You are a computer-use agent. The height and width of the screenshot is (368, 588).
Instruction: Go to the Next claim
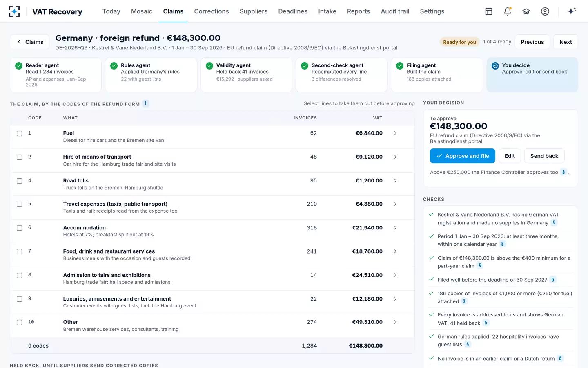click(x=566, y=42)
